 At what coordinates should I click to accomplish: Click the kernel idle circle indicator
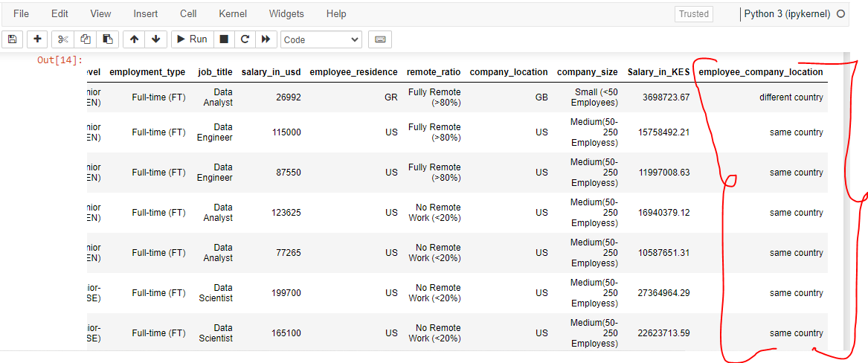click(841, 14)
